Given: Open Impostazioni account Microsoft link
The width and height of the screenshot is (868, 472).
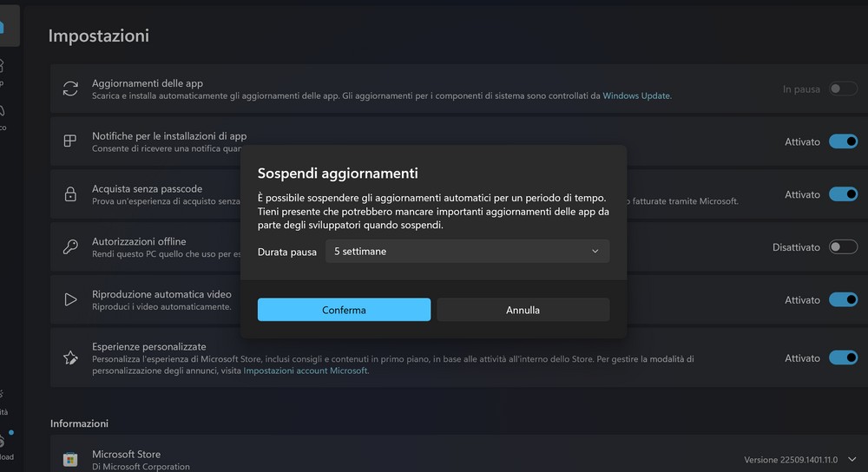Looking at the screenshot, I should point(306,370).
